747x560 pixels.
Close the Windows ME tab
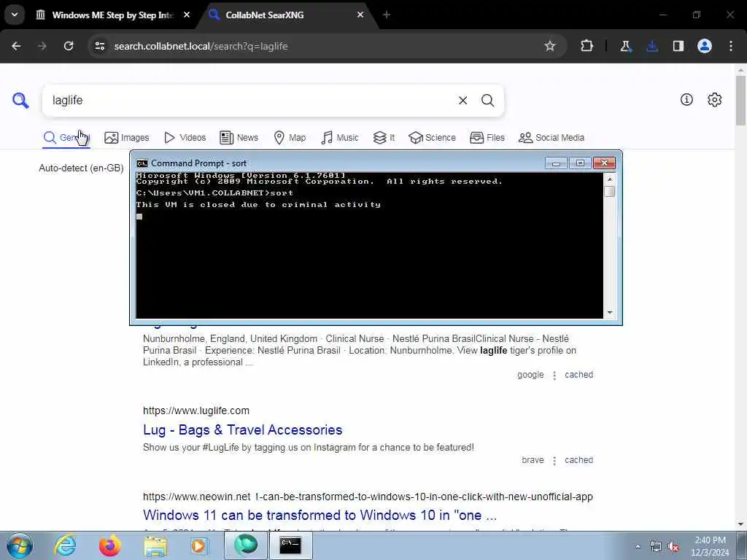pyautogui.click(x=187, y=15)
